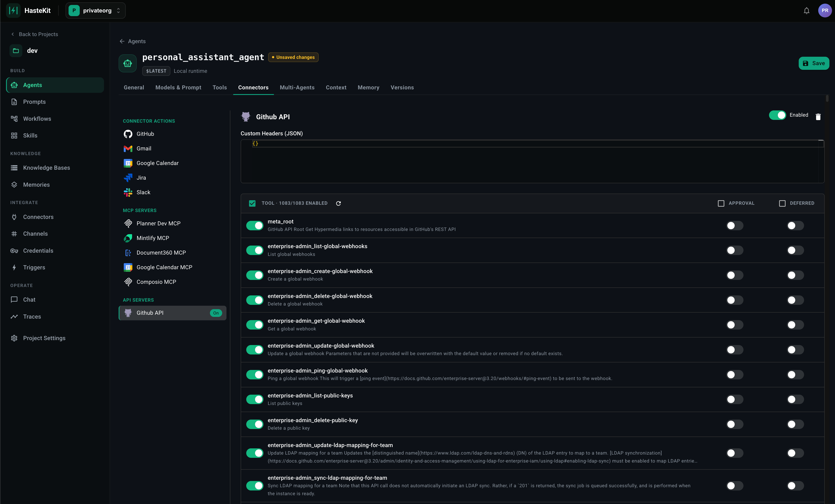The height and width of the screenshot is (504, 835).
Task: Open Connectors in the sidebar
Action: pyautogui.click(x=55, y=217)
